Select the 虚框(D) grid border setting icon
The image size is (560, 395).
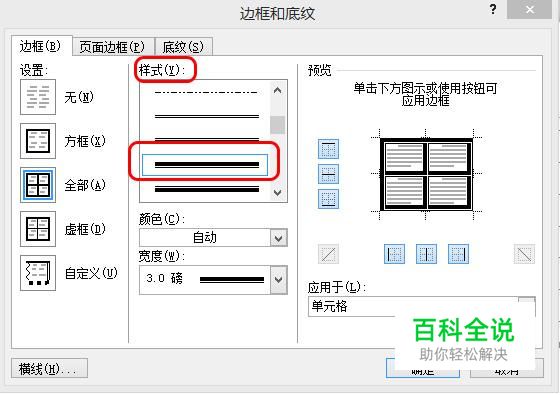[x=38, y=229]
